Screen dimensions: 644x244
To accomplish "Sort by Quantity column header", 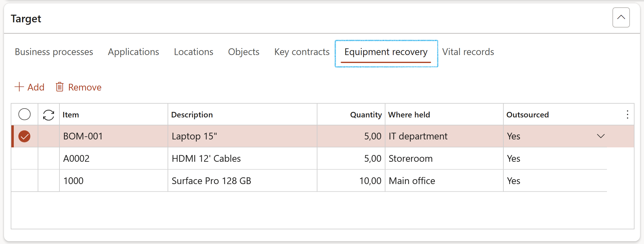I will click(366, 115).
